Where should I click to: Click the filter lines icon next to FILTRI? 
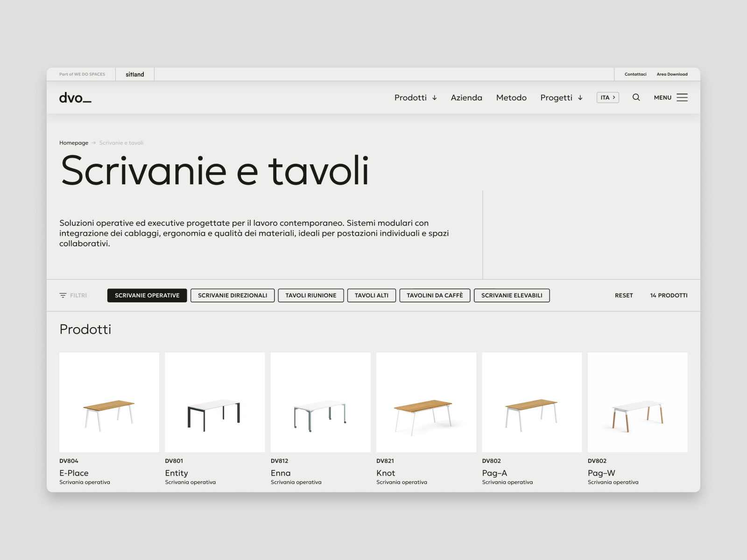tap(63, 295)
